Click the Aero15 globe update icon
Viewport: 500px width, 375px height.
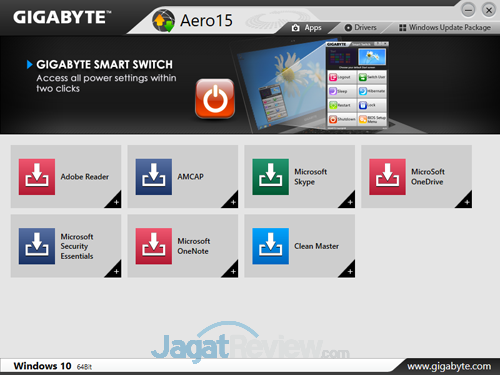[164, 21]
